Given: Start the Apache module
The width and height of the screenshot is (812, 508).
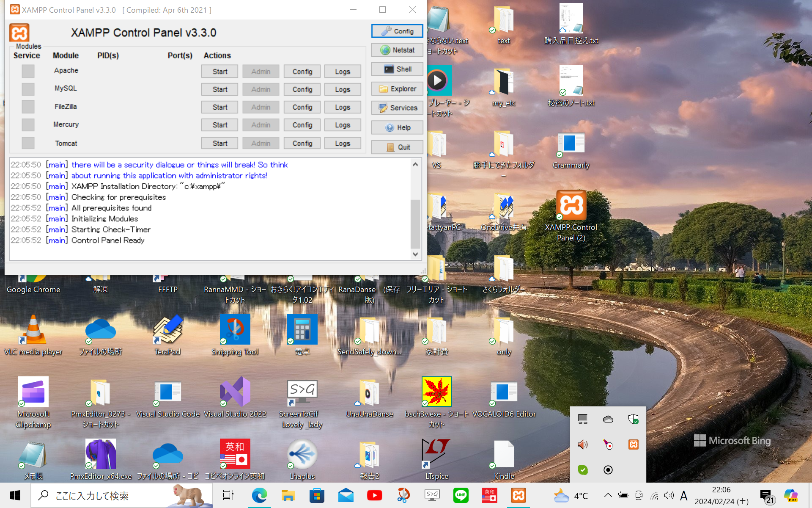Looking at the screenshot, I should 219,72.
